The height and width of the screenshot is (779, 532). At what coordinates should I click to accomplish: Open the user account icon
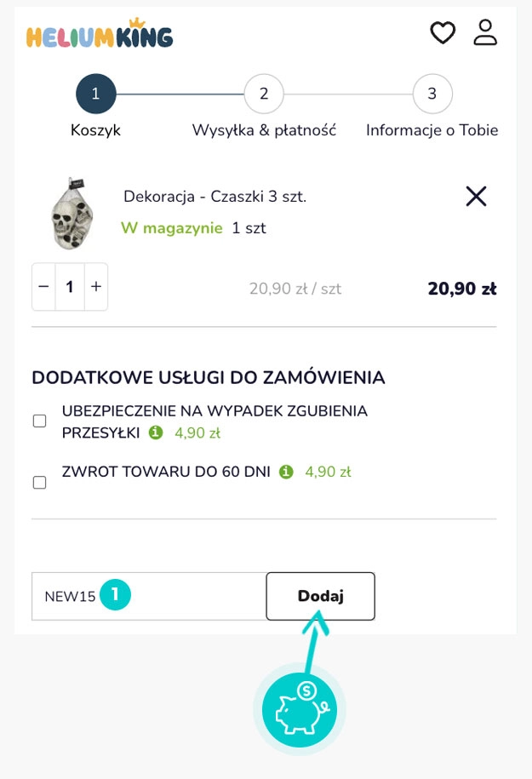[x=485, y=32]
